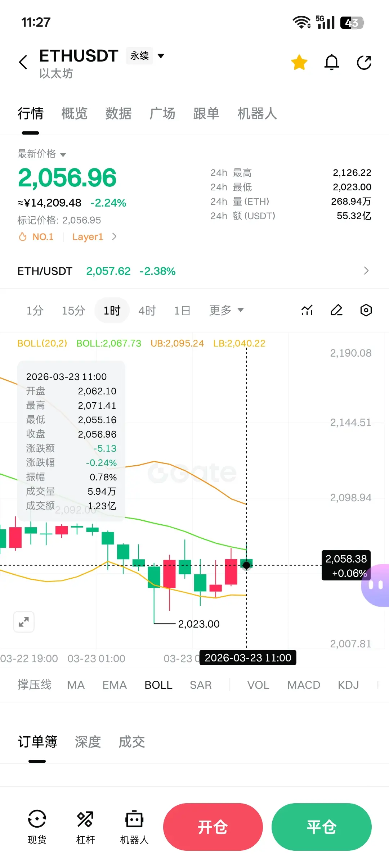
Task: Tap the 2026-03-23 11:00 time label
Action: click(248, 657)
